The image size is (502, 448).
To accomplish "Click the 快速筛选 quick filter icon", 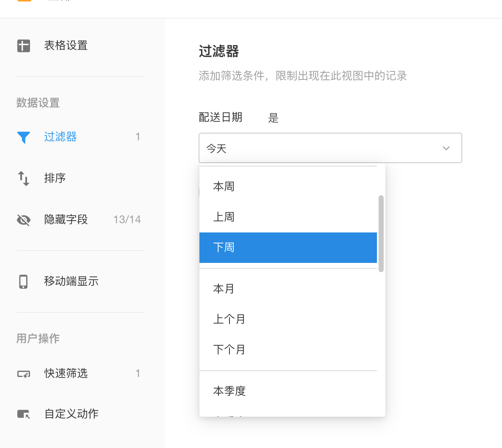I will (23, 373).
